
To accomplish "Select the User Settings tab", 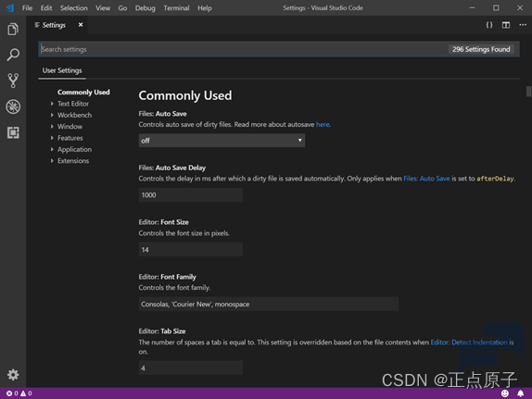I will point(62,70).
